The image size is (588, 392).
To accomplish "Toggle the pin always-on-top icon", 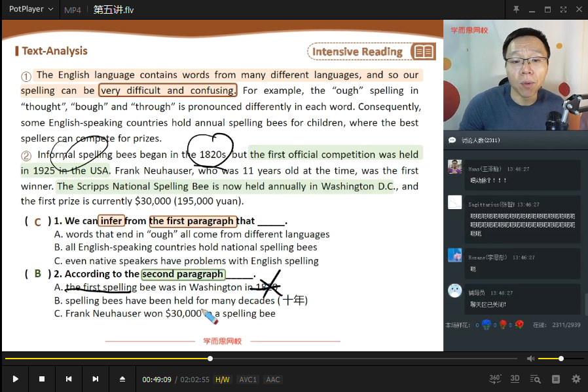I will 516,9.
